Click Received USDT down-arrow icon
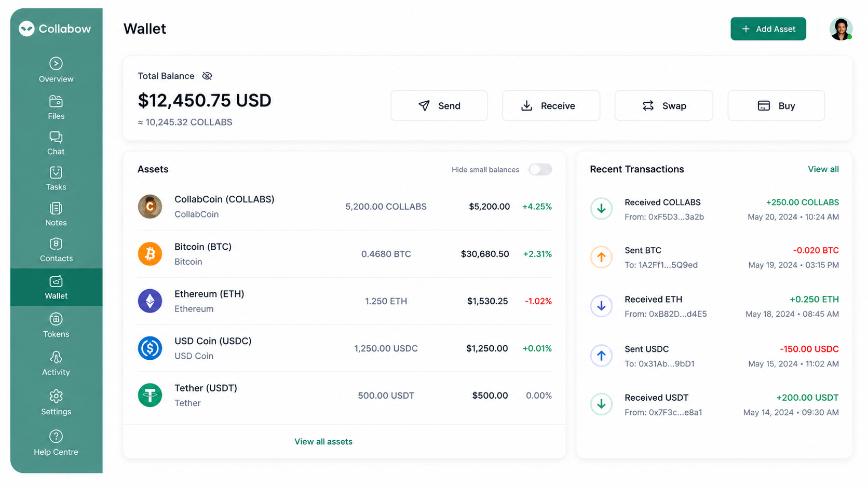 coord(601,404)
